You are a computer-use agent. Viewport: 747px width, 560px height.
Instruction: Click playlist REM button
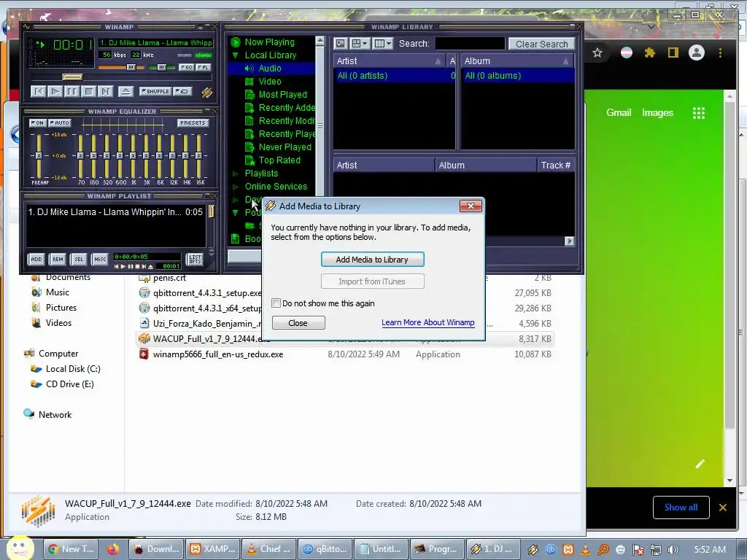[x=58, y=259]
